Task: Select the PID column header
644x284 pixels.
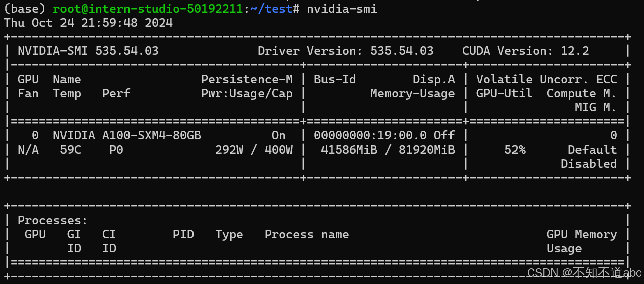Action: click(x=183, y=234)
